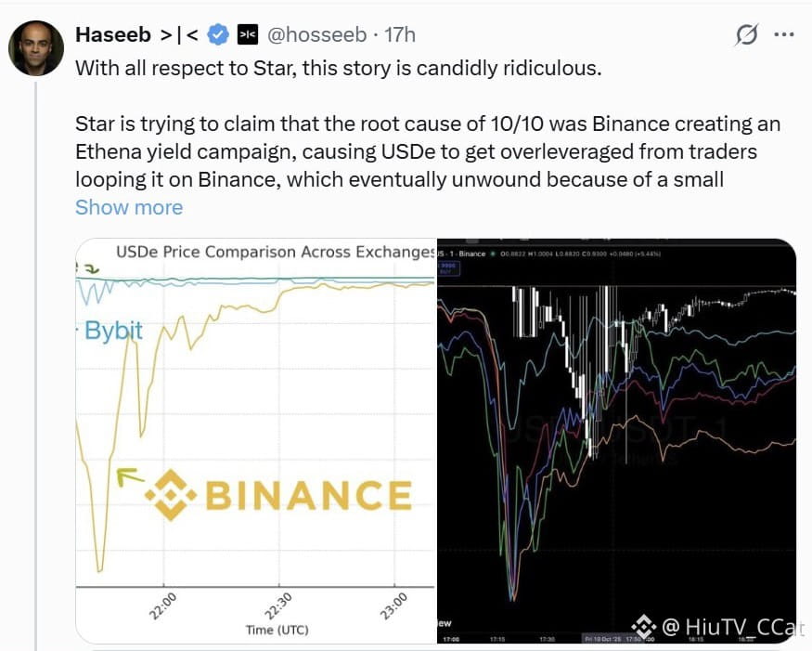Click the small blue price box in the dark chart
The image size is (812, 651).
click(448, 267)
